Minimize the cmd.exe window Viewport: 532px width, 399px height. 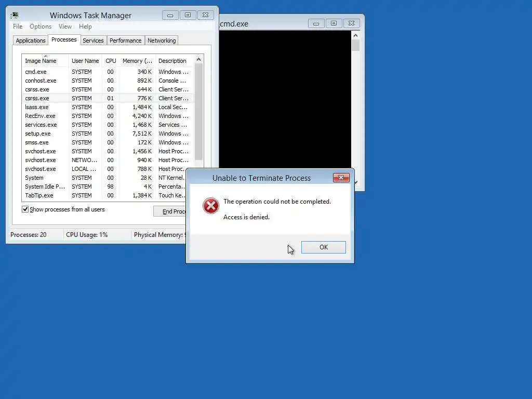(x=316, y=23)
